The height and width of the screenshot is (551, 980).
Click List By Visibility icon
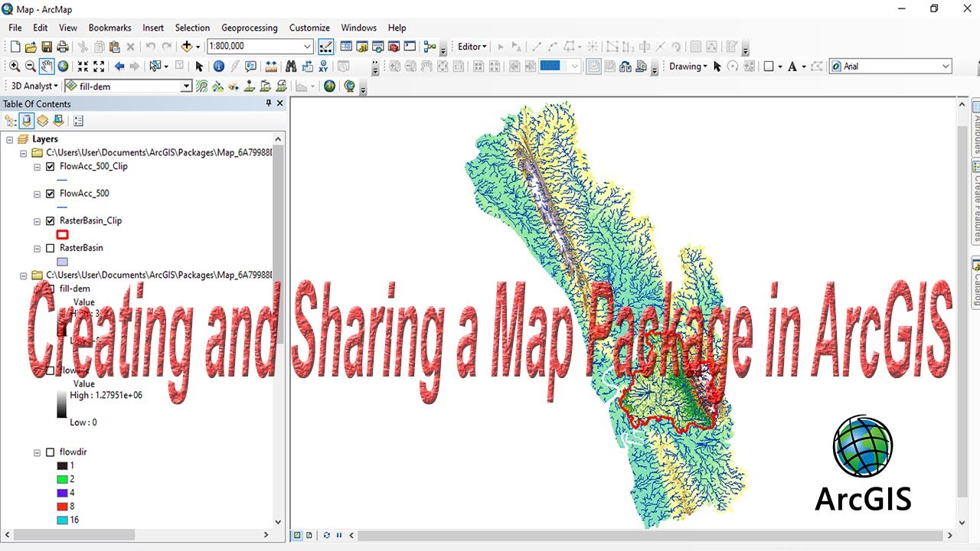click(x=43, y=121)
